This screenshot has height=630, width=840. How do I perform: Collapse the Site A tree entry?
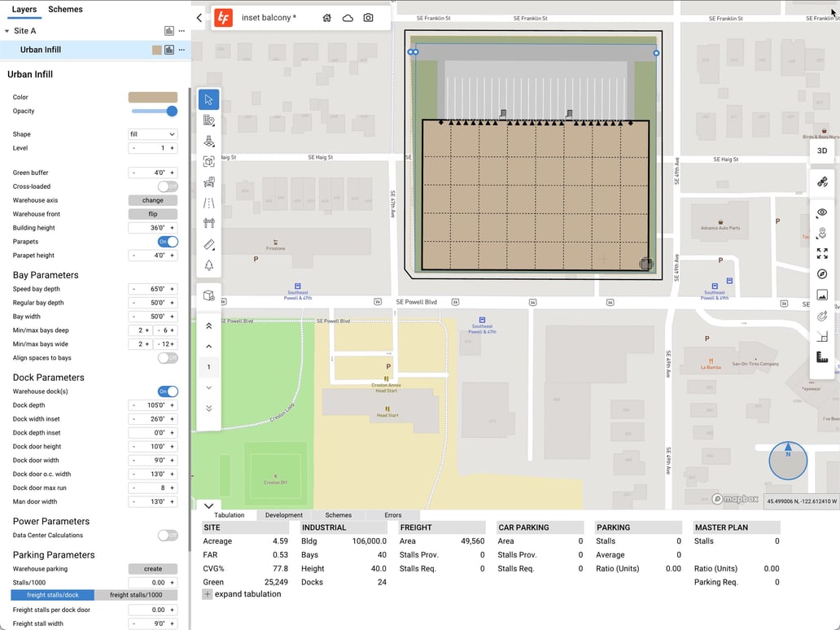click(7, 30)
